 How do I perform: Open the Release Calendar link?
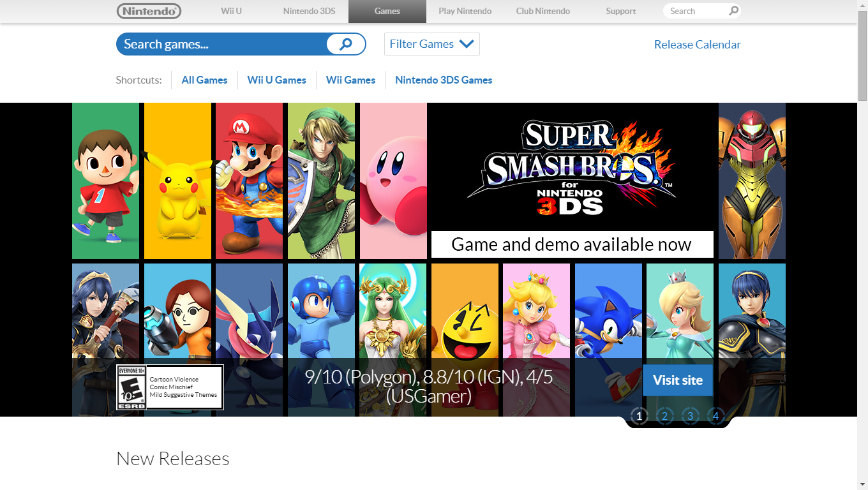697,45
